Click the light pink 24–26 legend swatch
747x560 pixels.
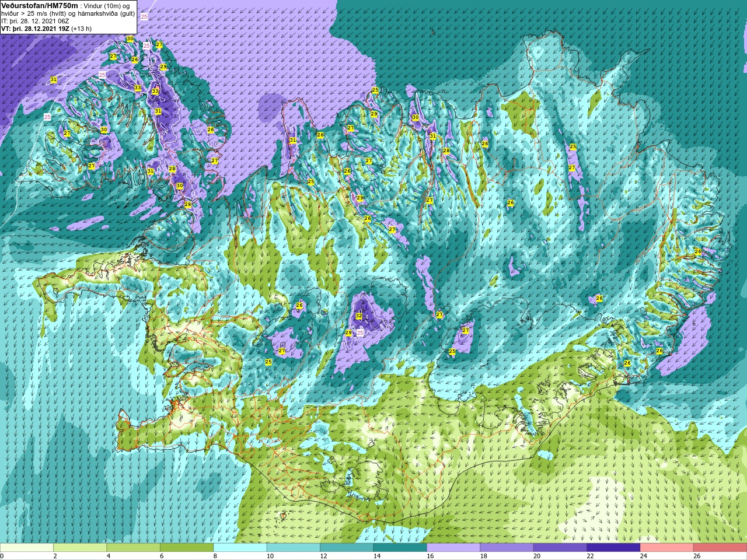pos(667,548)
